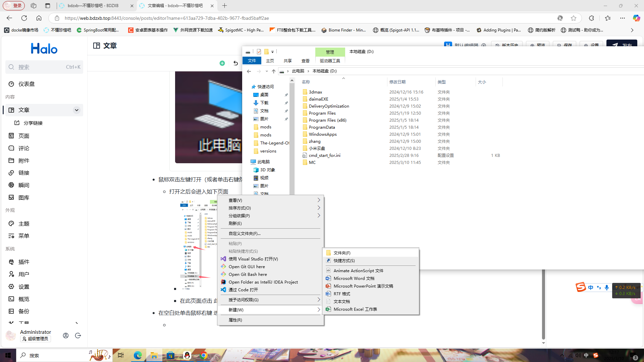
Task: Click the profile icon beside Administrator
Action: [66, 336]
